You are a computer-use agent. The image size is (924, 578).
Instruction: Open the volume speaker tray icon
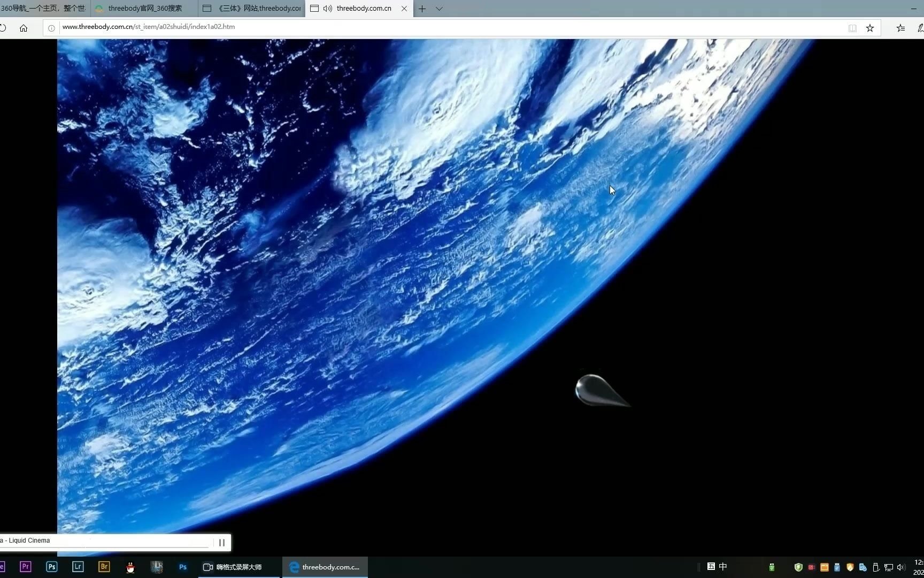pos(901,567)
